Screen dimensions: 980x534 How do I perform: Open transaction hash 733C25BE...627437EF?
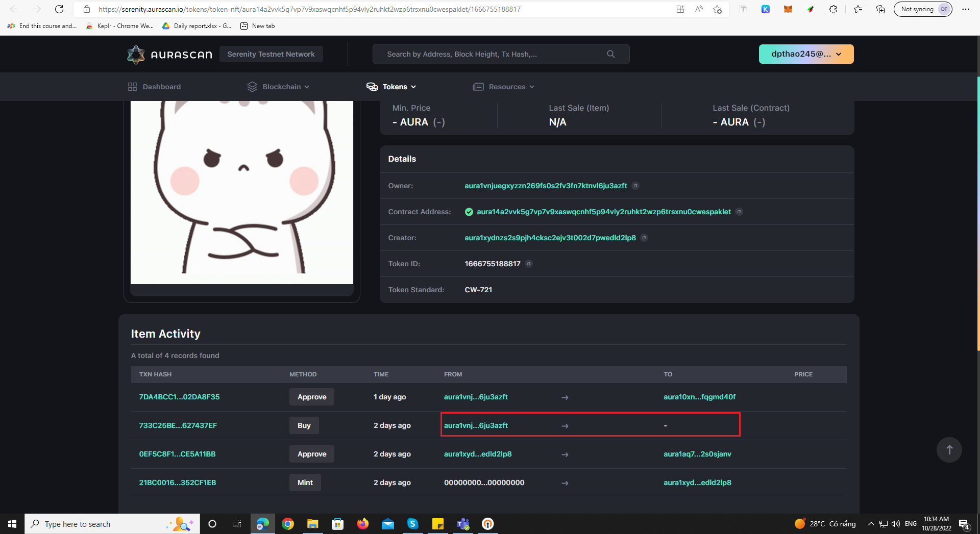(177, 425)
